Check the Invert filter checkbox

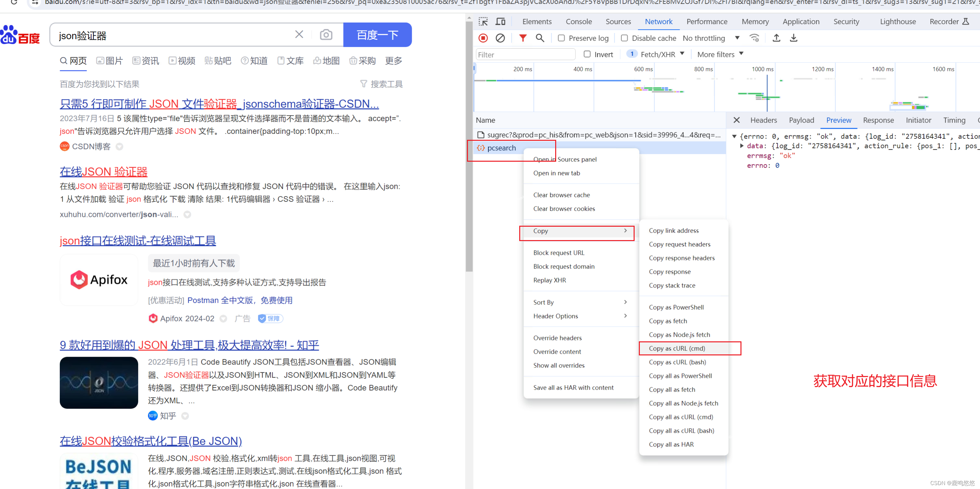tap(587, 54)
